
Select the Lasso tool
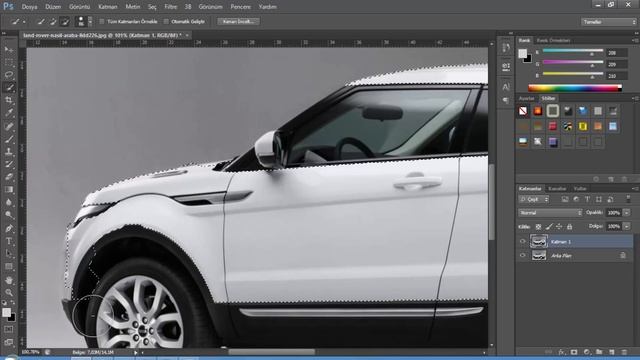(x=9, y=75)
